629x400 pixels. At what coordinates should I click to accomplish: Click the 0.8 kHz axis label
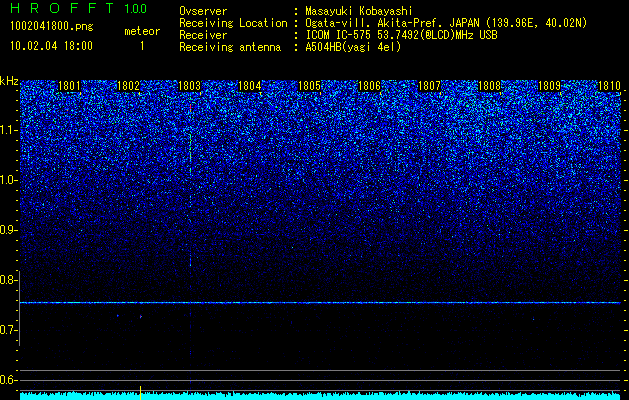9,280
